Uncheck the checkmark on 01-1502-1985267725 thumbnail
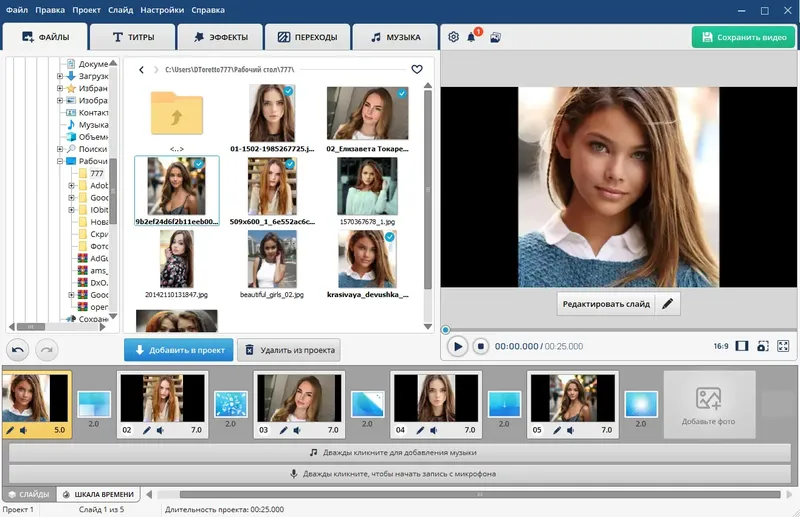Screen dimensions: 800x517 (x=288, y=91)
